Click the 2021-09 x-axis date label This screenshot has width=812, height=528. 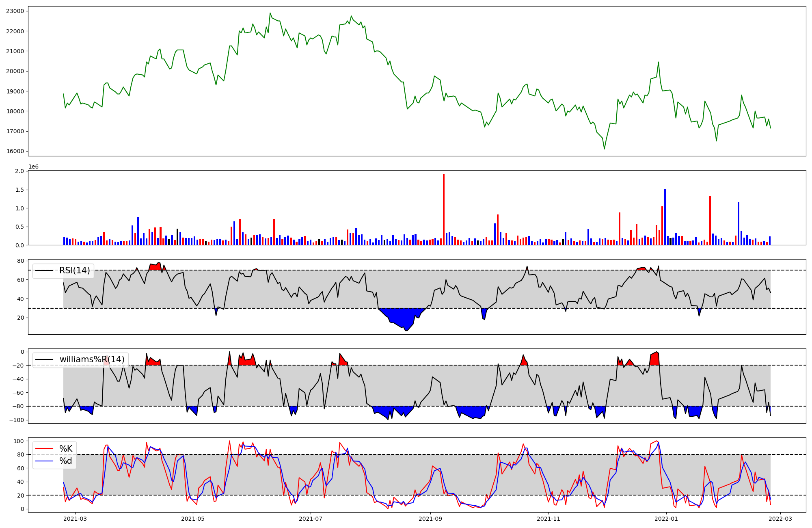[430, 519]
